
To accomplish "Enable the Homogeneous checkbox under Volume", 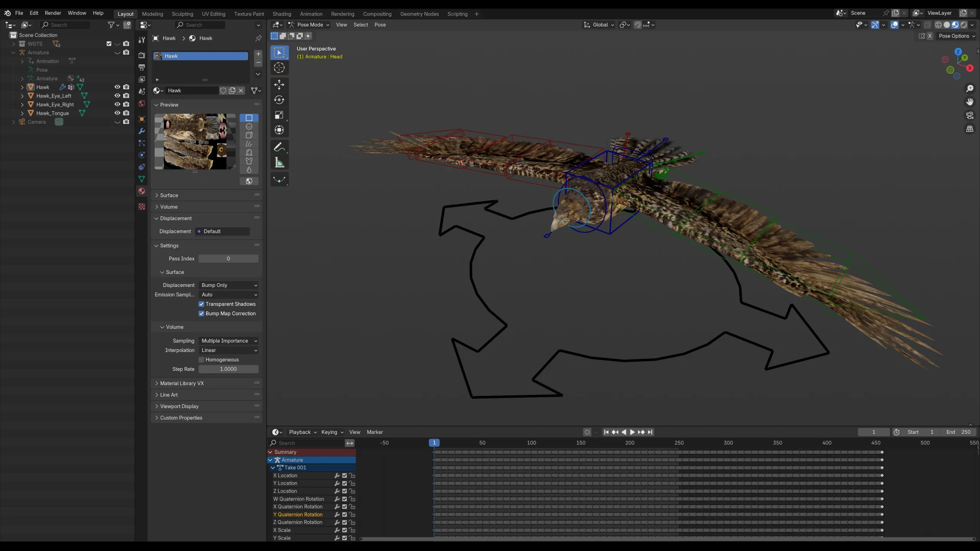I will [202, 359].
